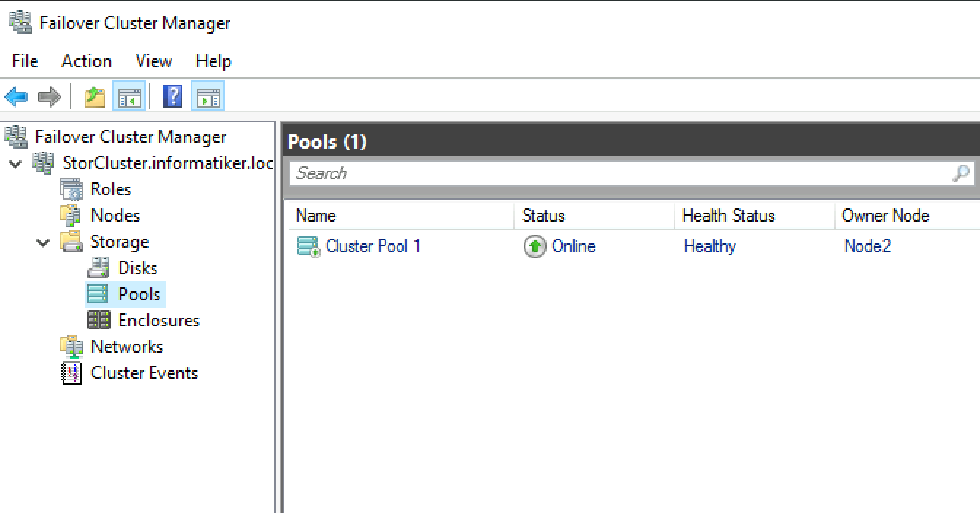The width and height of the screenshot is (980, 513).
Task: Click the Failover Cluster Manager title icon
Action: coord(20,23)
